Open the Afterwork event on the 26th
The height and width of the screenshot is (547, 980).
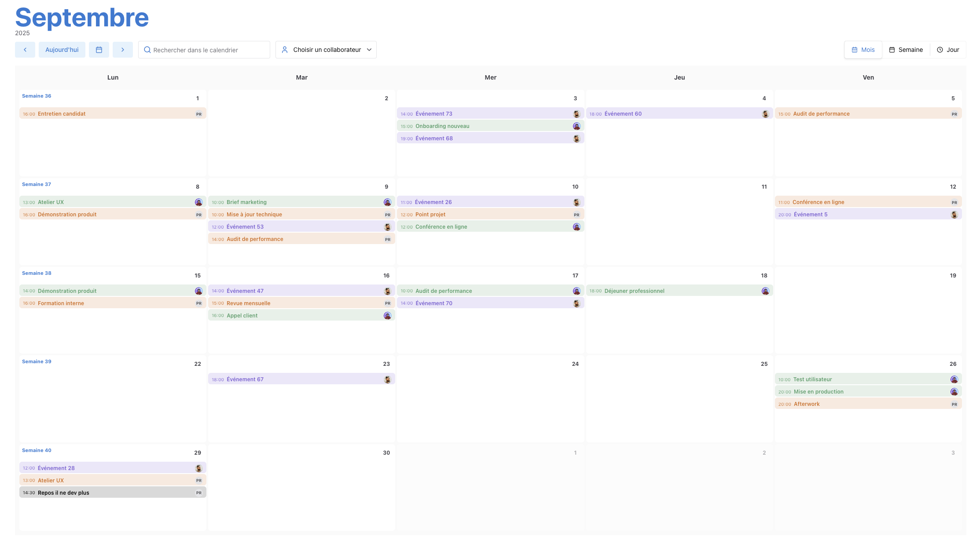[x=807, y=404]
